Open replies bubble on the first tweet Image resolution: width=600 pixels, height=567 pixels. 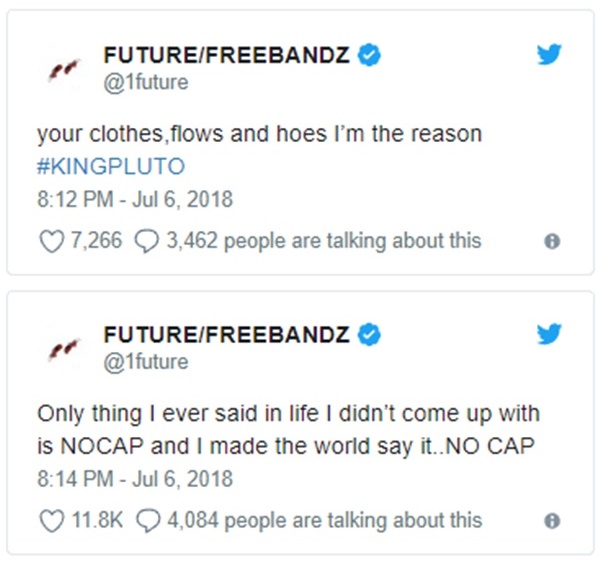pos(146,240)
